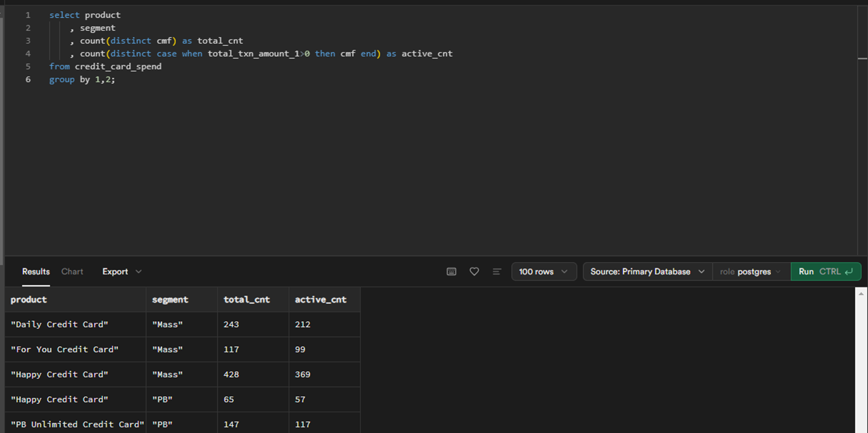Select "Happy Credit Card" cell in PB row
The image size is (868, 433).
pos(75,399)
